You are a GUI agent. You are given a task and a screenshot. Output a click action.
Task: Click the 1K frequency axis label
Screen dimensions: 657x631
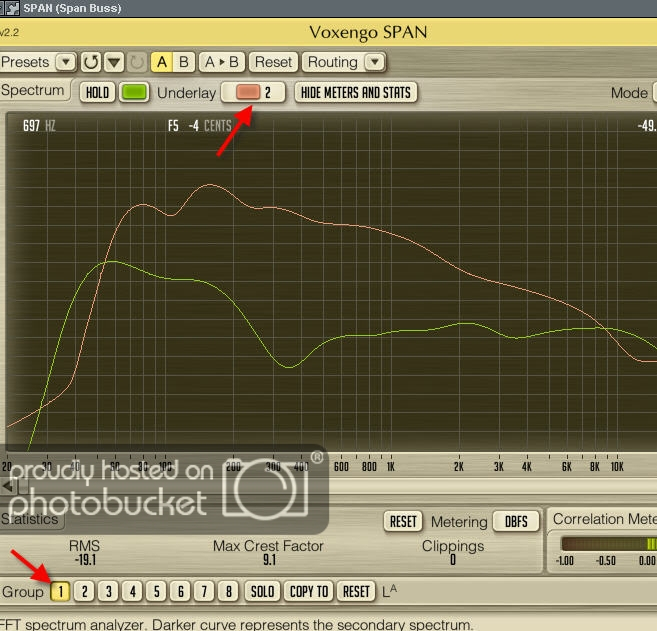391,467
